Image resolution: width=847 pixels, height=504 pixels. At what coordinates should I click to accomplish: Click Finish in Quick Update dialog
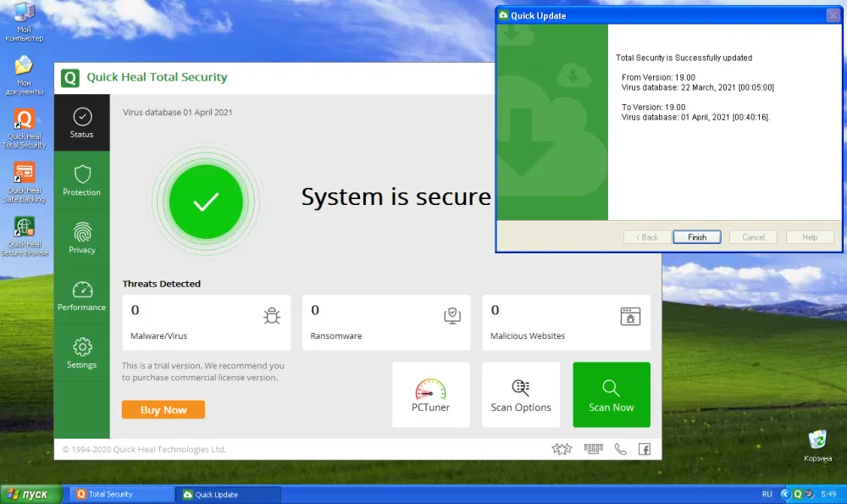[697, 237]
